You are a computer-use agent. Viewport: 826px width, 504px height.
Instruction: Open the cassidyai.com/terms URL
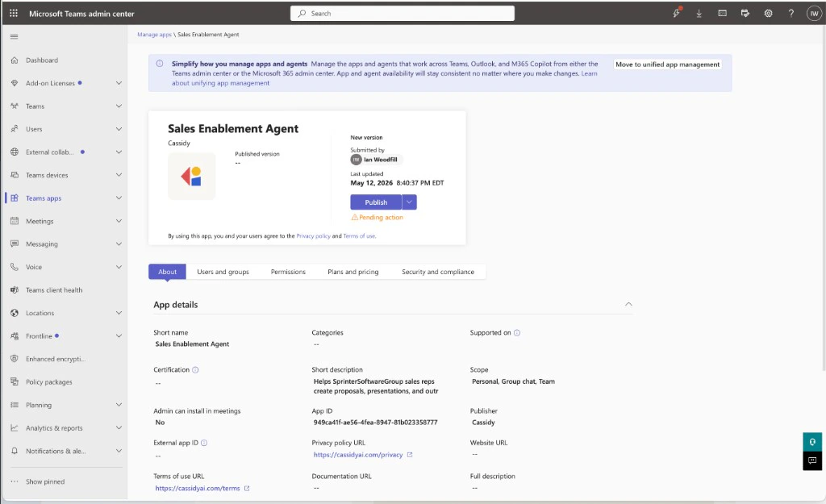click(198, 488)
